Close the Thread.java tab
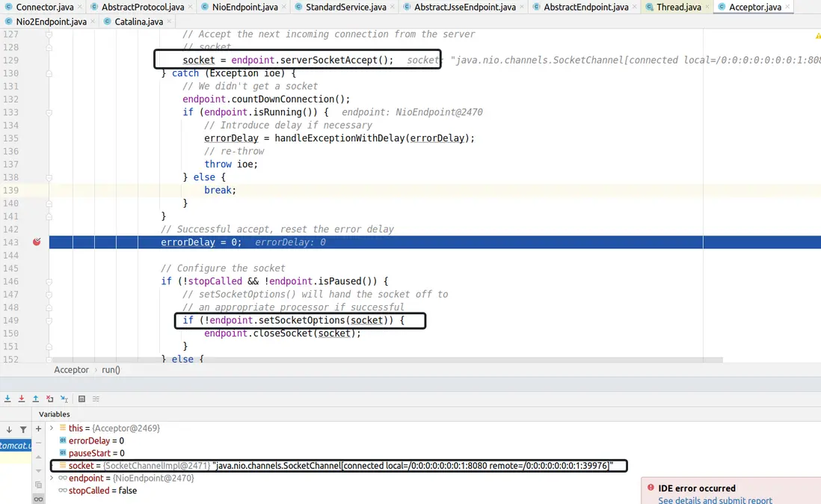The image size is (821, 504). click(x=707, y=7)
